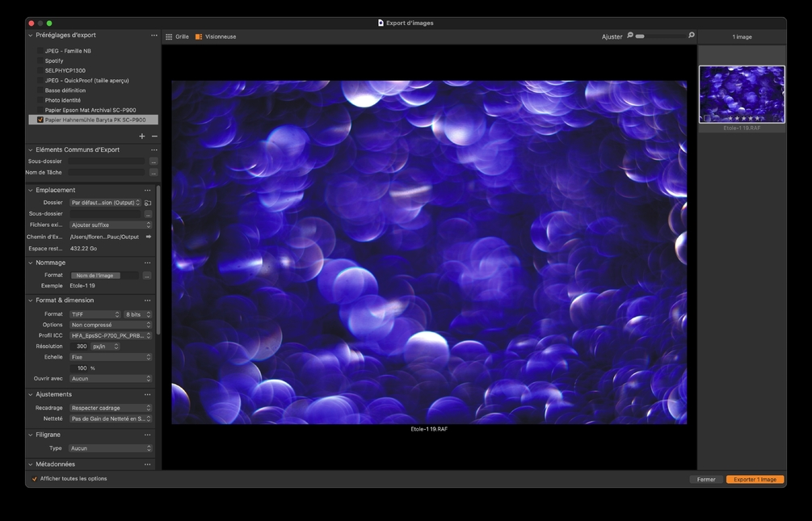Open Format & dimension panel options (three dots)
The image size is (812, 521).
[147, 300]
